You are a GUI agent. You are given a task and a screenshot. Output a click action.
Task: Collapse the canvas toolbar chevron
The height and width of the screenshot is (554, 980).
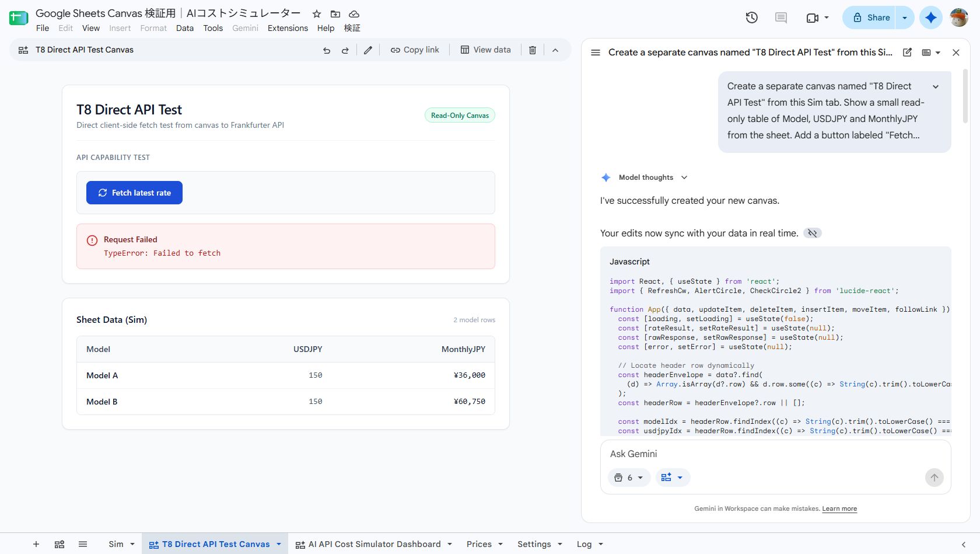point(555,50)
